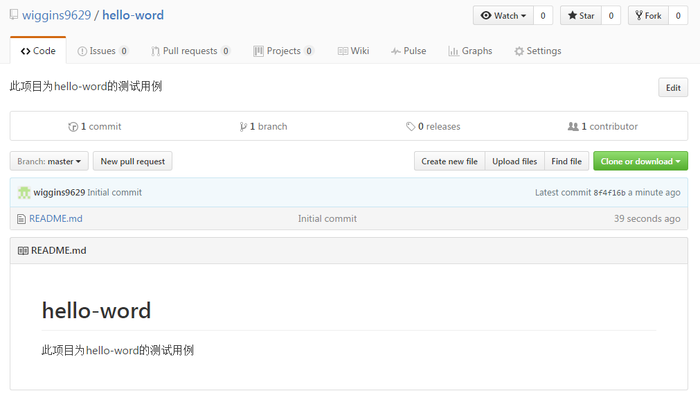Click the bar chart icon in Graphs tab
This screenshot has width=700, height=400.
point(453,51)
